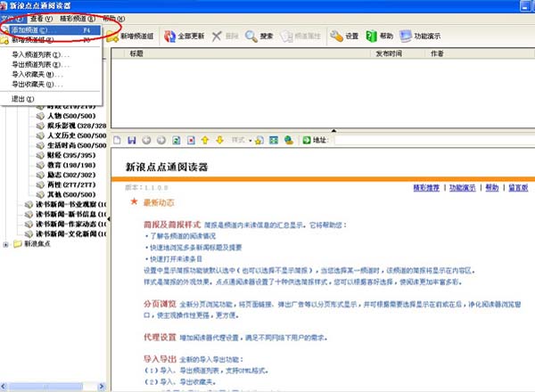Open the 精彩推荐 link
The height and width of the screenshot is (392, 535).
tap(426, 188)
